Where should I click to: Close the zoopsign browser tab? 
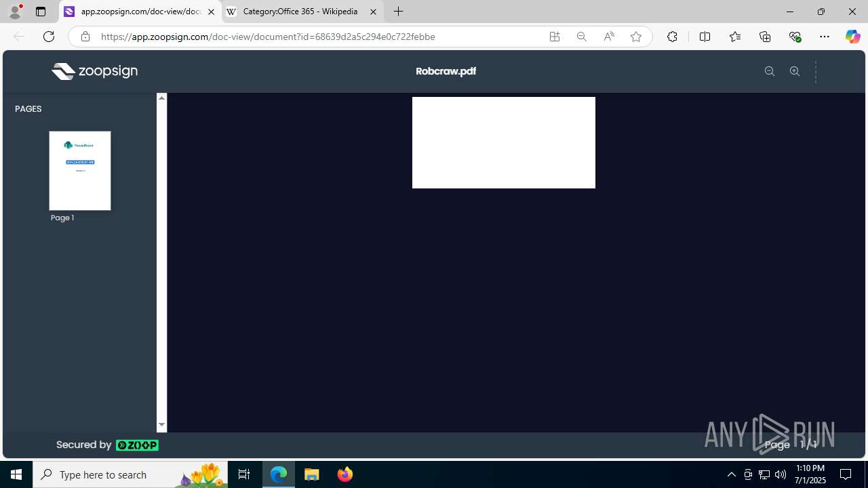pos(211,12)
